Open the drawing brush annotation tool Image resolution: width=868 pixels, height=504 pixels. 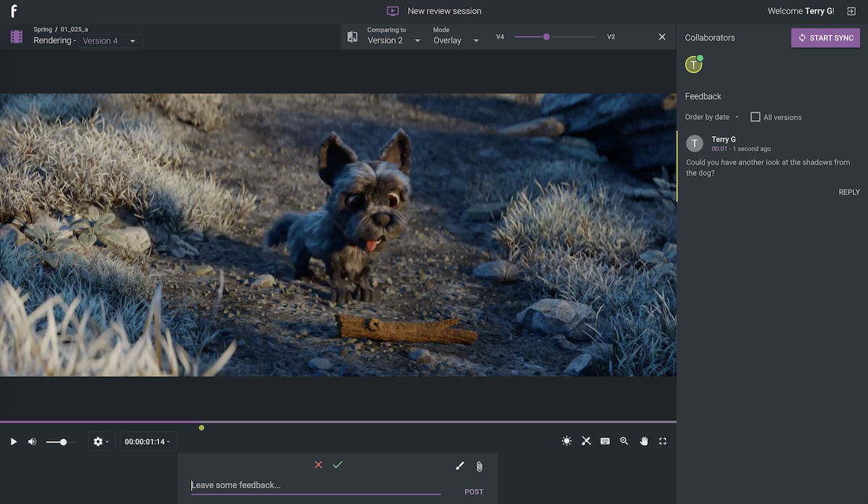click(459, 466)
